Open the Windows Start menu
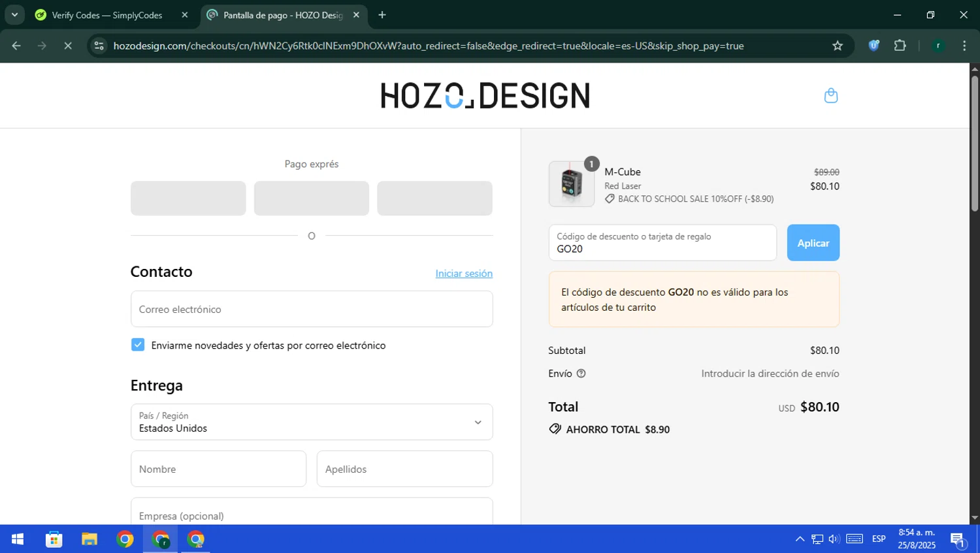The image size is (980, 553). coord(18,539)
